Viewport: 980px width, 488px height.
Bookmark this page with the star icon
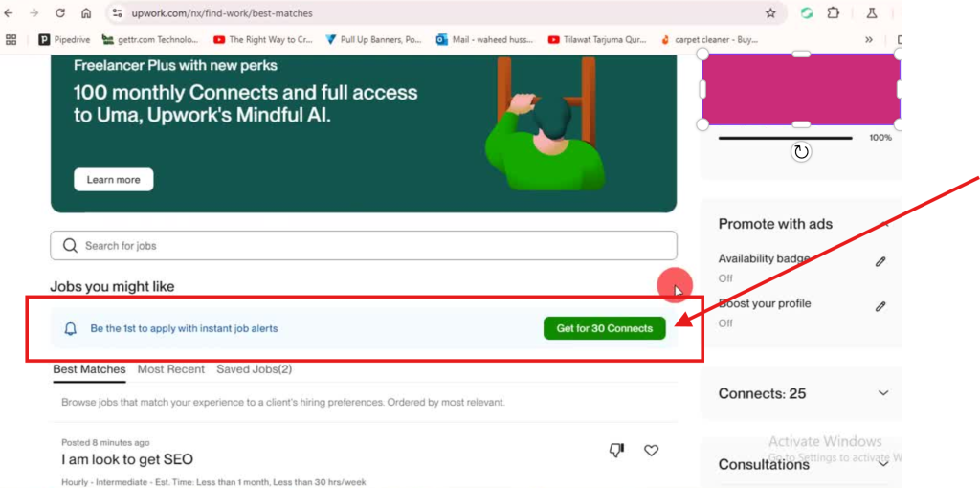tap(770, 13)
